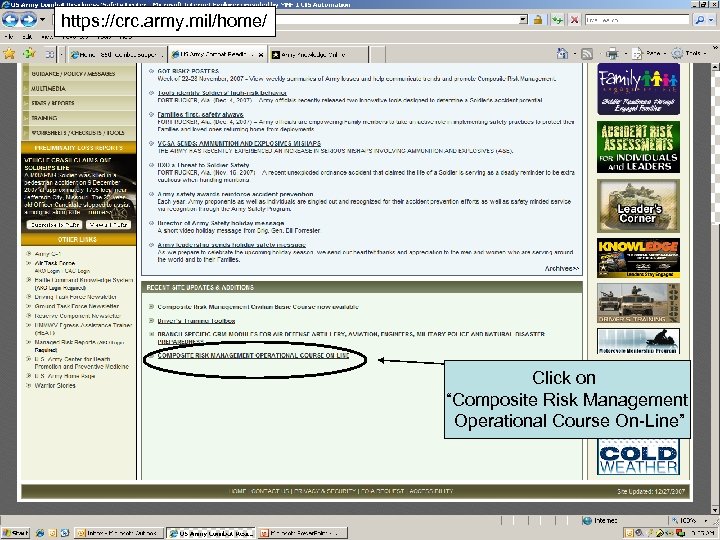This screenshot has height=540, width=720.
Task: Open the Archives link below the news
Action: pos(562,269)
